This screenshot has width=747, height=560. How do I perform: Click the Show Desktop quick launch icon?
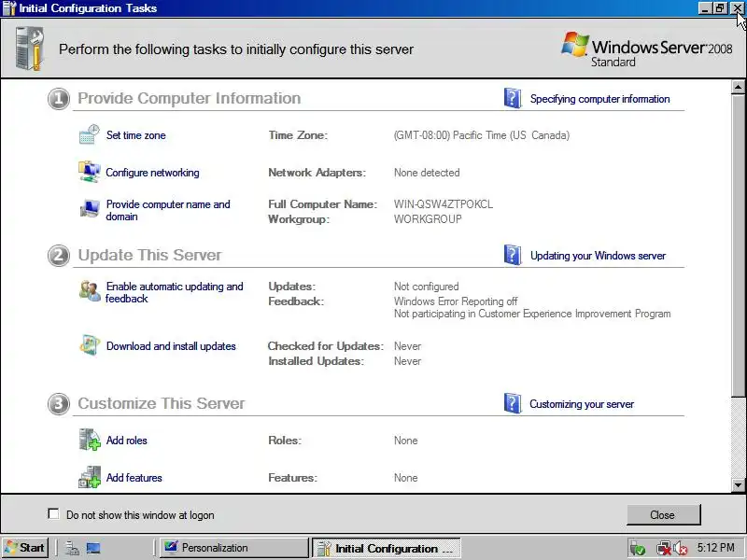tap(93, 548)
